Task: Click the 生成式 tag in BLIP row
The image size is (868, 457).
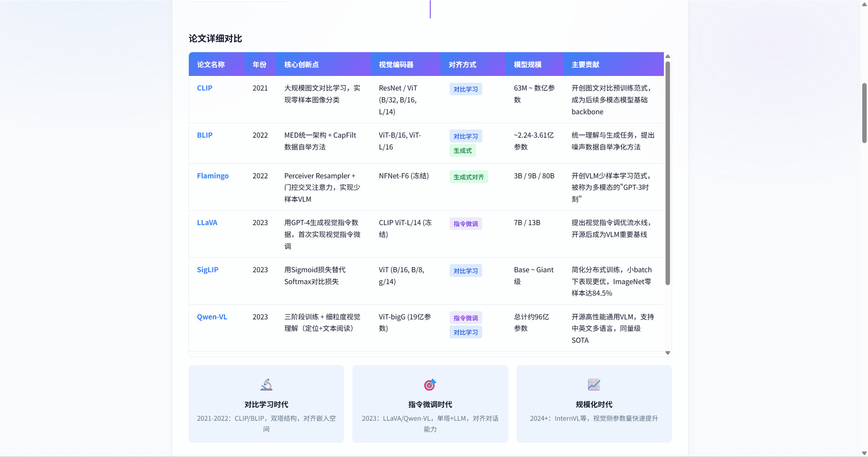Action: (x=462, y=151)
